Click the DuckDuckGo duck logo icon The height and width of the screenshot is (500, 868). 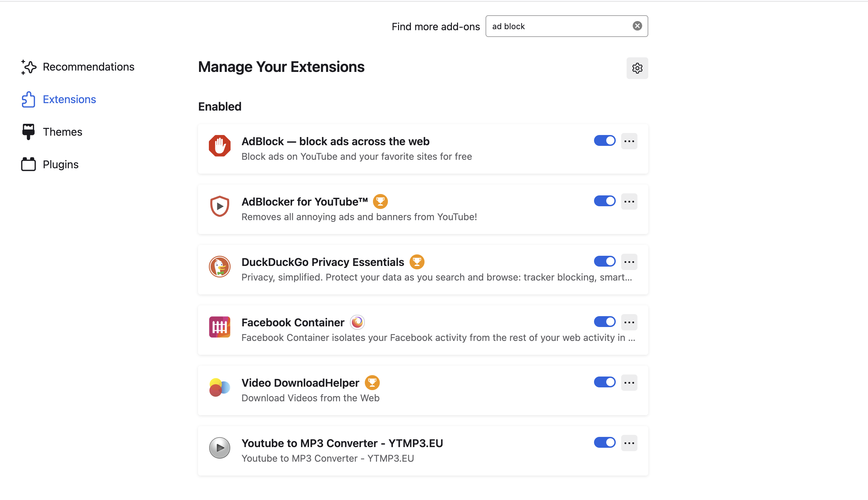point(220,267)
